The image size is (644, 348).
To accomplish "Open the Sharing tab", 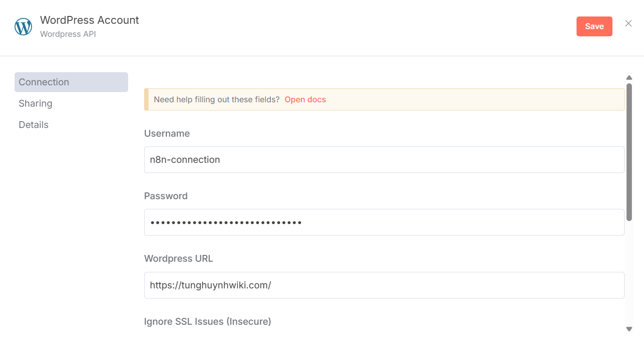I will (x=35, y=103).
